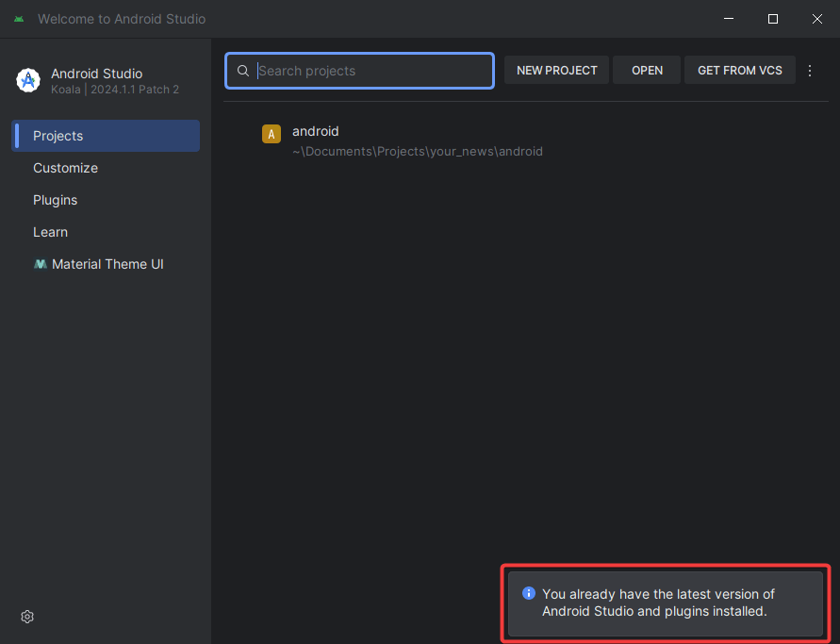Image resolution: width=840 pixels, height=644 pixels.
Task: Click the NEW PROJECT button
Action: pos(556,70)
